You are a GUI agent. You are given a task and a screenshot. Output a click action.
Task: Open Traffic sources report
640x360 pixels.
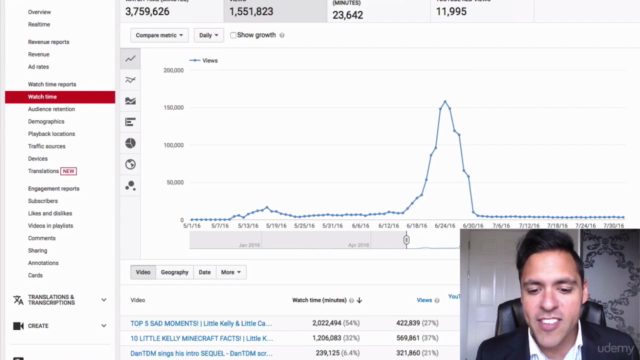pos(47,146)
